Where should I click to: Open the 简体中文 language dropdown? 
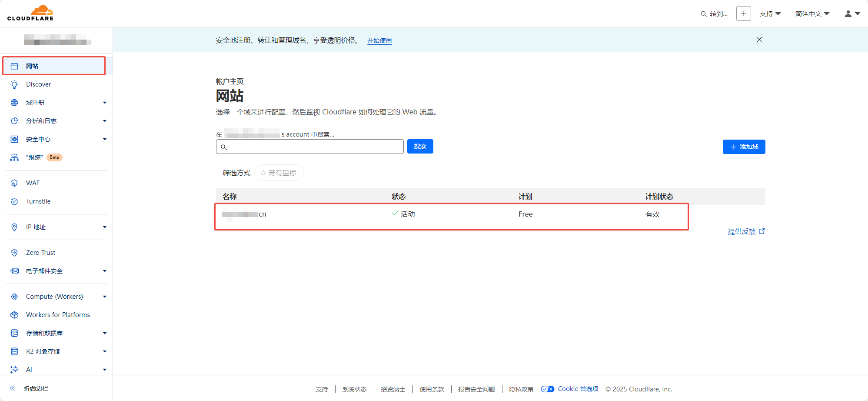click(812, 14)
